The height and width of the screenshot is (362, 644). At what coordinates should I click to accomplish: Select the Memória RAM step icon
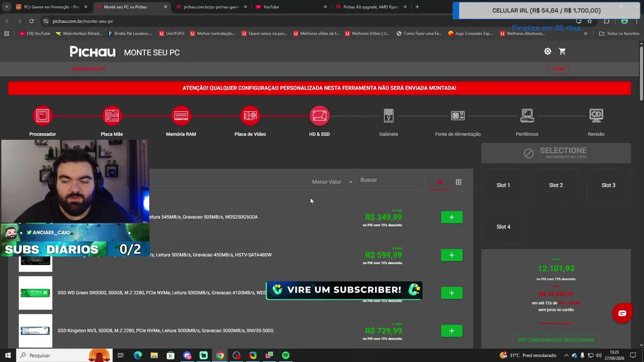click(x=181, y=116)
